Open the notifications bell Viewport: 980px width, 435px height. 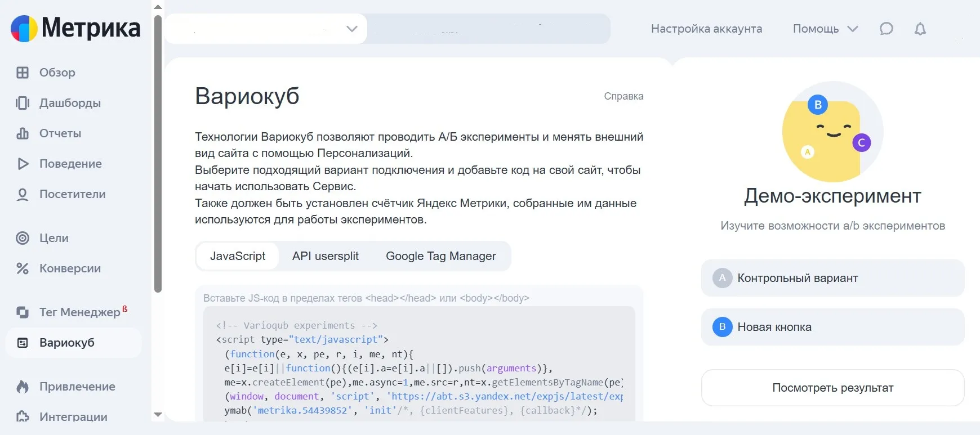[x=920, y=29]
